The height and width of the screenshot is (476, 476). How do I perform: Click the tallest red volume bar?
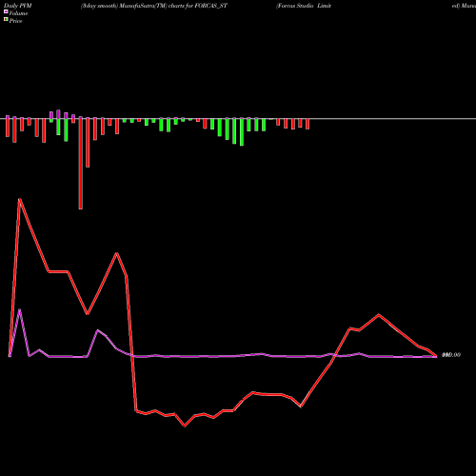(x=81, y=163)
